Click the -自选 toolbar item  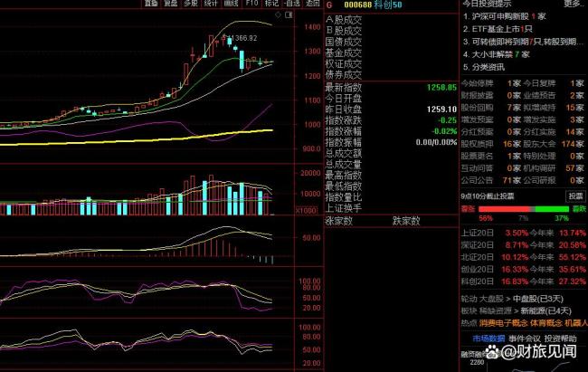[x=292, y=4]
